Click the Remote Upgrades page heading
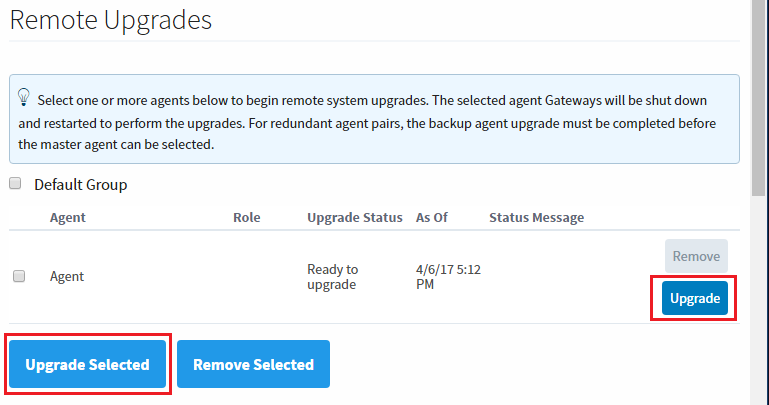This screenshot has height=405, width=769. coord(111,20)
